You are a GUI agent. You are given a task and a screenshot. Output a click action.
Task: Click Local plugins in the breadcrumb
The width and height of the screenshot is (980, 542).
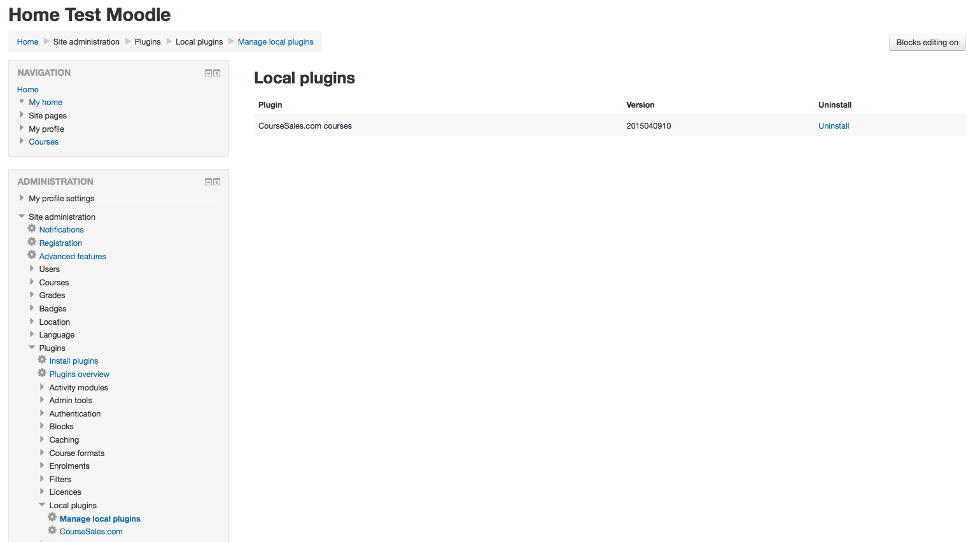199,42
